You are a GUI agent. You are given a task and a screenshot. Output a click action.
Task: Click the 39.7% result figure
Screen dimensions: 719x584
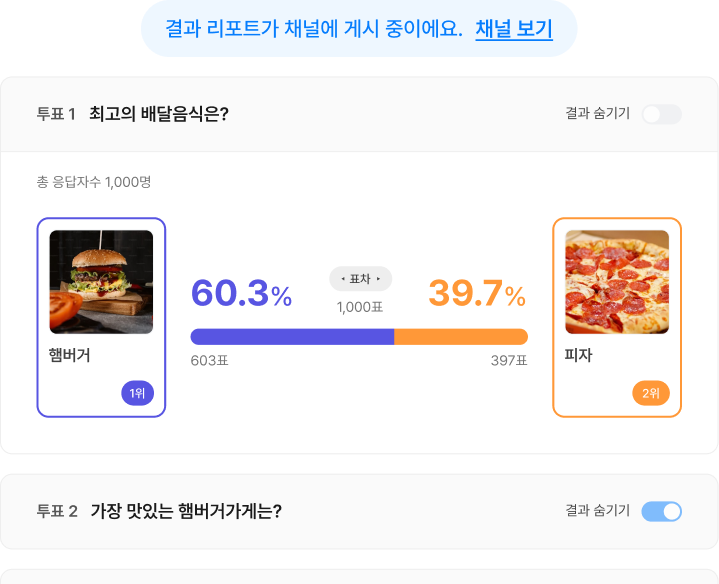(x=477, y=293)
